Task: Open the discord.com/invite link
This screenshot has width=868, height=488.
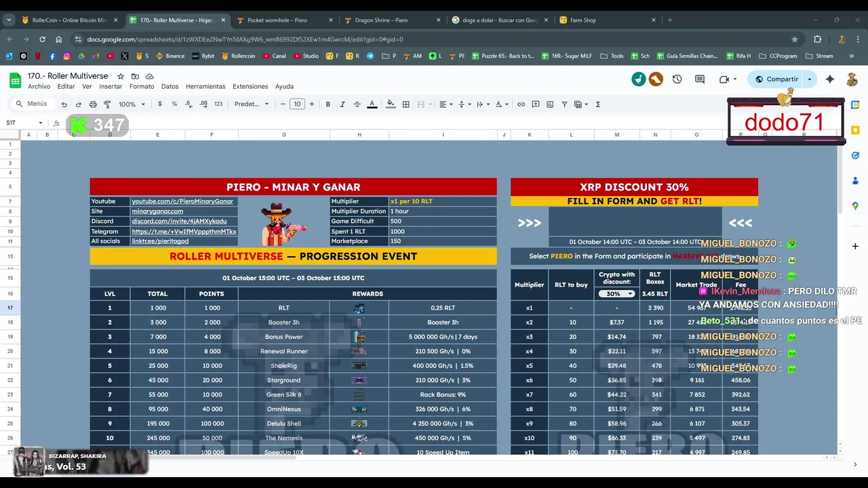Action: 179,221
